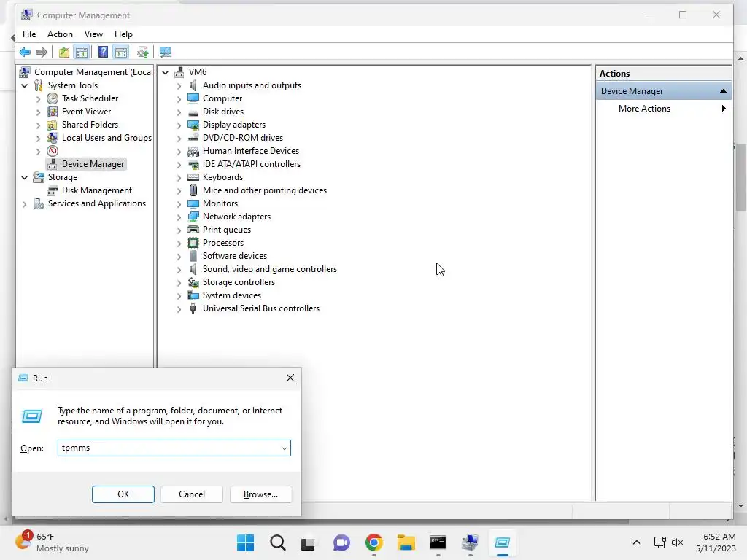This screenshot has width=747, height=560.
Task: Click OK in the Run dialog
Action: click(x=123, y=494)
